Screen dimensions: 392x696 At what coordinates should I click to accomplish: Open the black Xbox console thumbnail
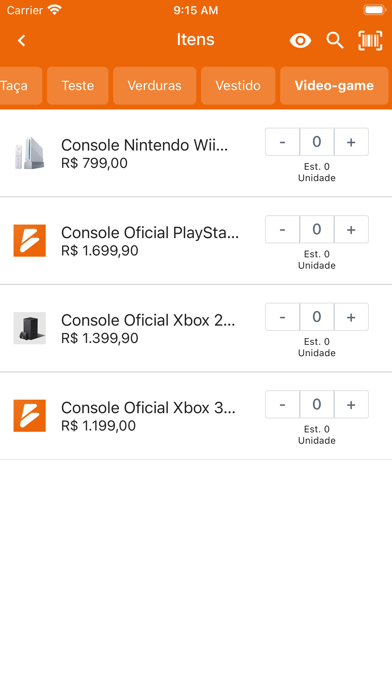pyautogui.click(x=29, y=328)
